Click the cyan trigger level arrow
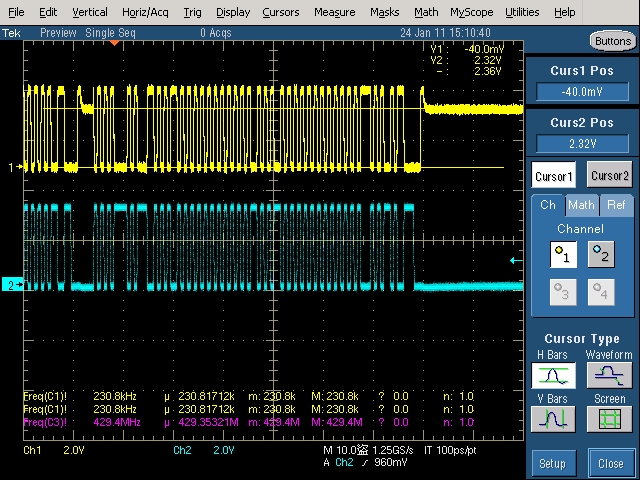This screenshot has width=640, height=480. (x=516, y=260)
